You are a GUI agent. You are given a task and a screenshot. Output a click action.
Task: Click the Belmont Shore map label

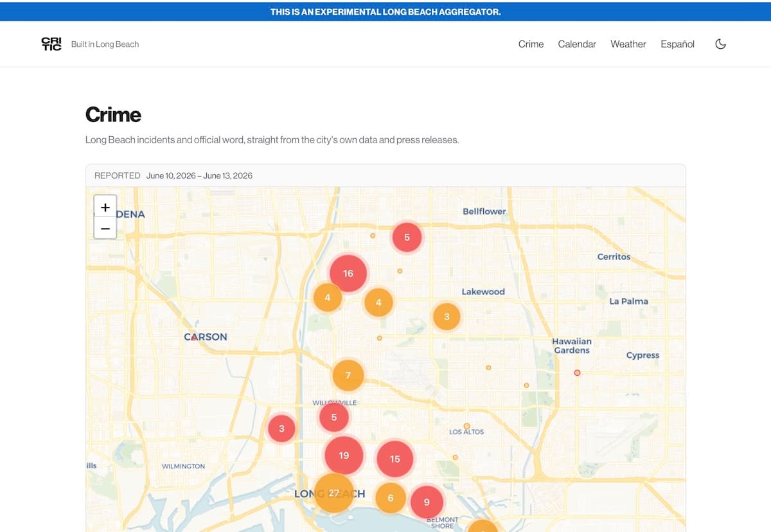[x=443, y=522]
